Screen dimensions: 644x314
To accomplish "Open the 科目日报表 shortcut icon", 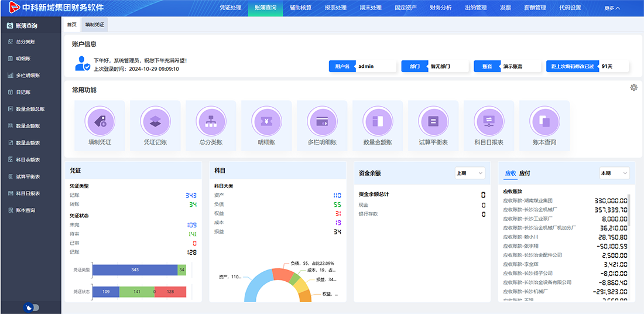I will coord(489,122).
